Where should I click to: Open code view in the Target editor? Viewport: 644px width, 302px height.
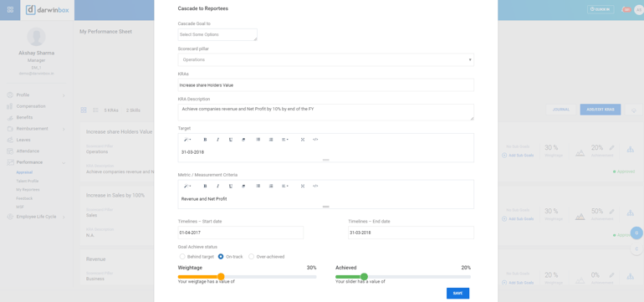315,140
